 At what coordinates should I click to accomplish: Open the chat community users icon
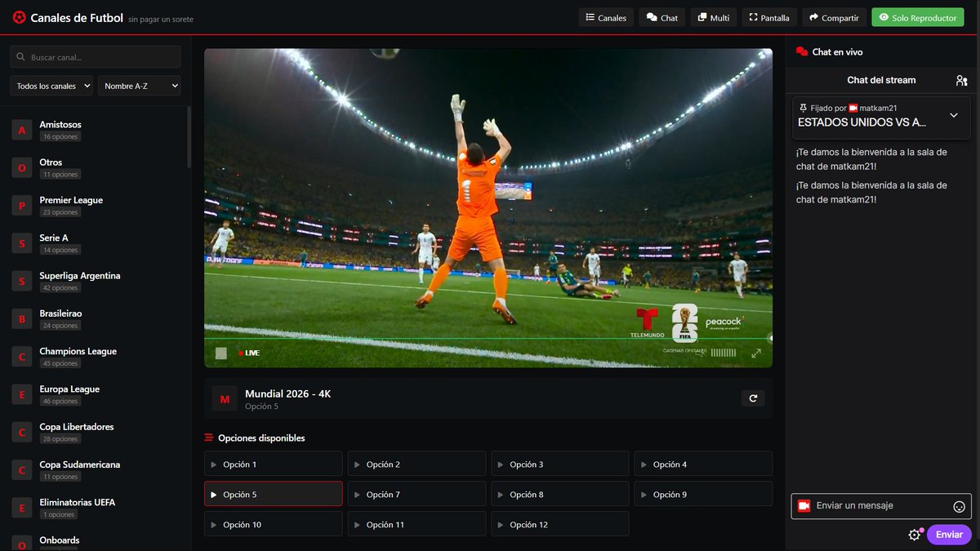[x=961, y=80]
